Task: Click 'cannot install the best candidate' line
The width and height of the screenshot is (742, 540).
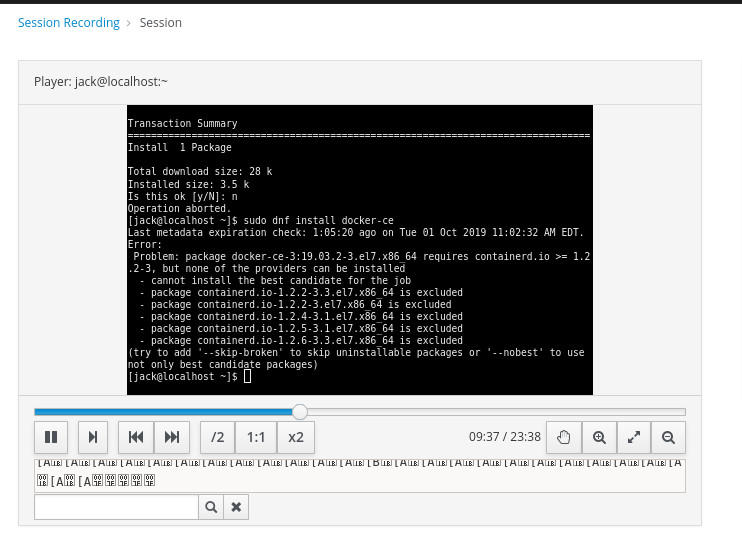Action: [275, 280]
